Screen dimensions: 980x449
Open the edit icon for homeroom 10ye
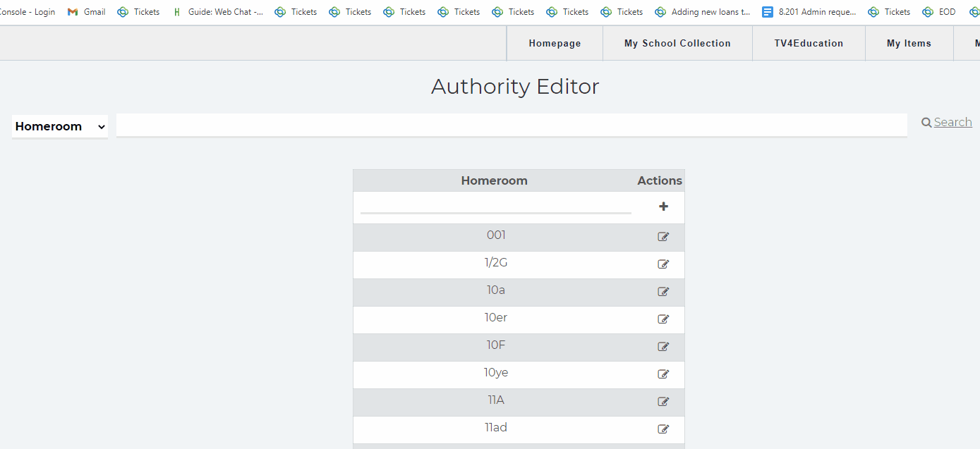663,374
